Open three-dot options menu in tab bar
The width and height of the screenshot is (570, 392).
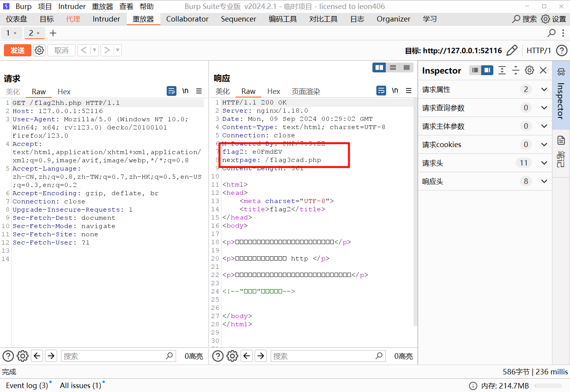563,33
